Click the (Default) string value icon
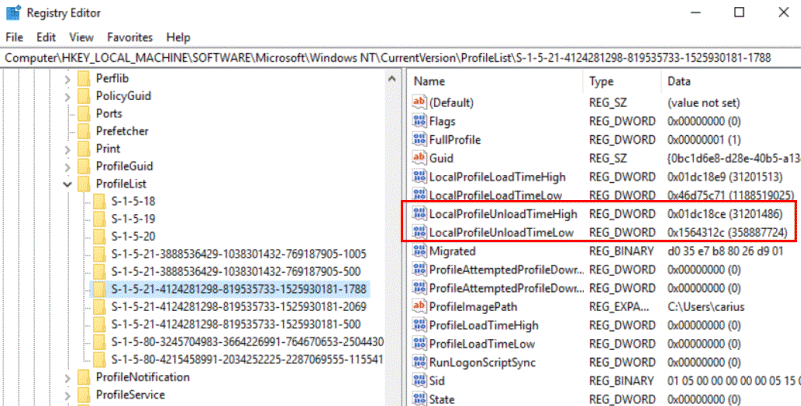The height and width of the screenshot is (406, 801). (x=419, y=102)
